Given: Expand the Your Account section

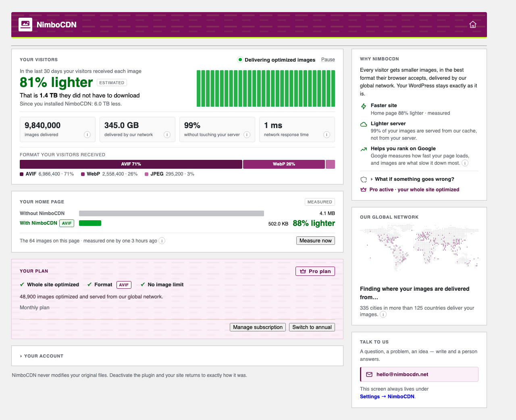Looking at the screenshot, I should [x=42, y=356].
